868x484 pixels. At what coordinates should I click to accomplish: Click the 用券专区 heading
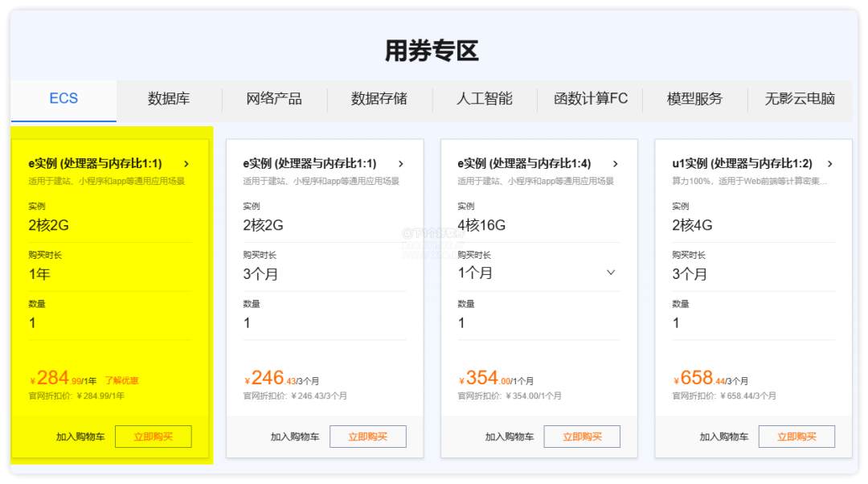click(432, 51)
